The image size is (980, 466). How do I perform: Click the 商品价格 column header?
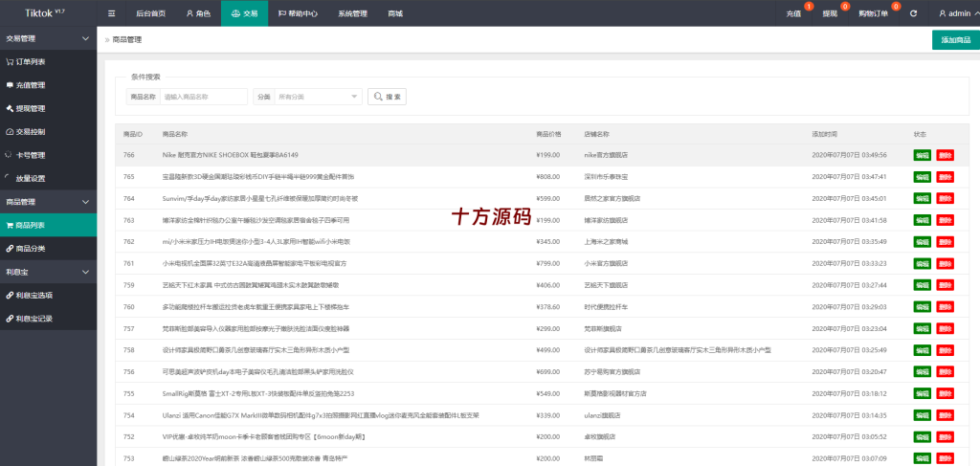548,134
